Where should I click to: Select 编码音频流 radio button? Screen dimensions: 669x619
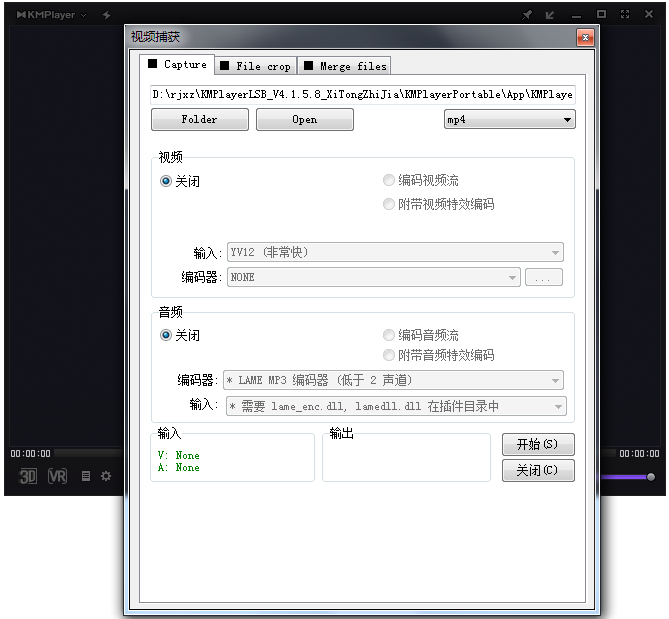coord(388,335)
